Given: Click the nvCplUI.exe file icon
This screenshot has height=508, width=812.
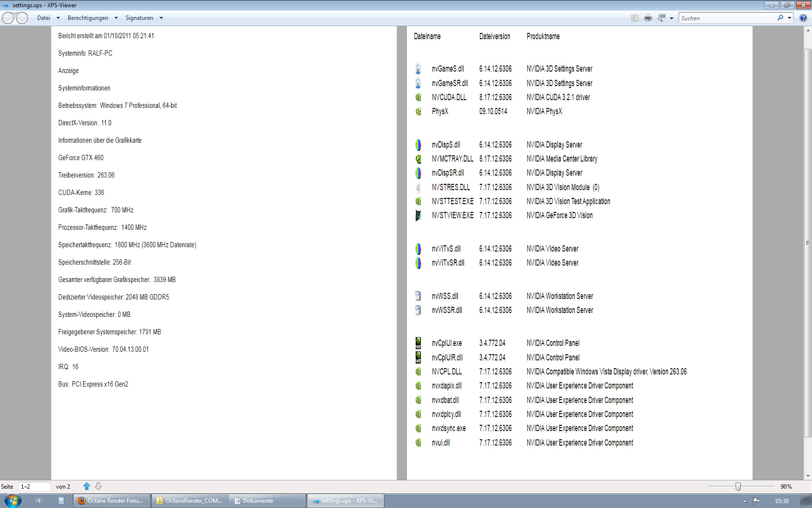Looking at the screenshot, I should pyautogui.click(x=418, y=343).
